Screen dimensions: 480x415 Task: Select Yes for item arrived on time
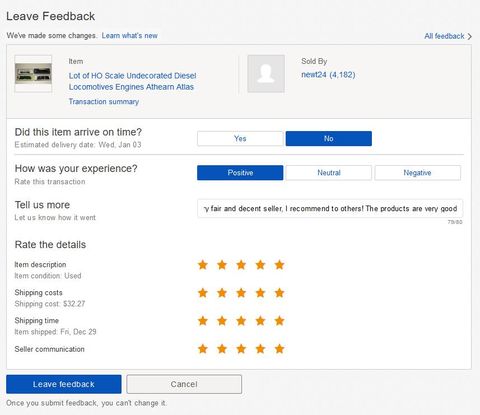pyautogui.click(x=240, y=139)
